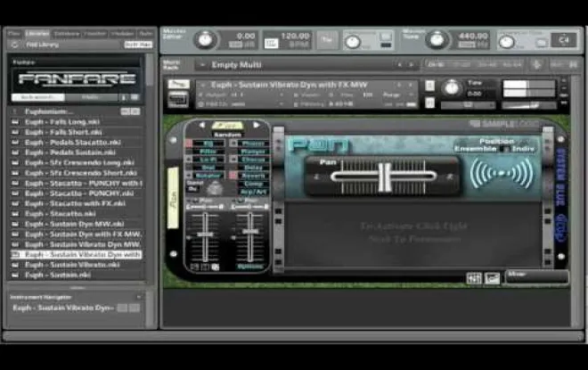Switch to the Libraries browser tab
588x370 pixels.
37,33
